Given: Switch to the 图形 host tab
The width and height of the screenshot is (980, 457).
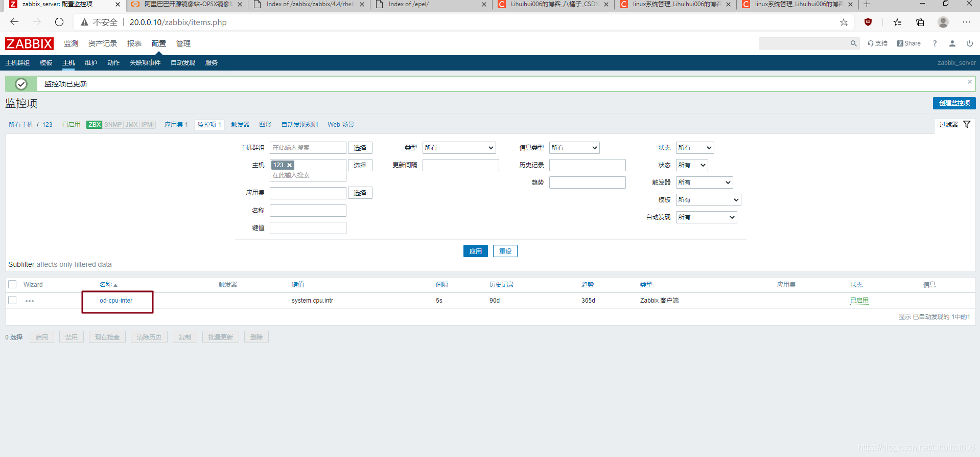Looking at the screenshot, I should click(265, 125).
